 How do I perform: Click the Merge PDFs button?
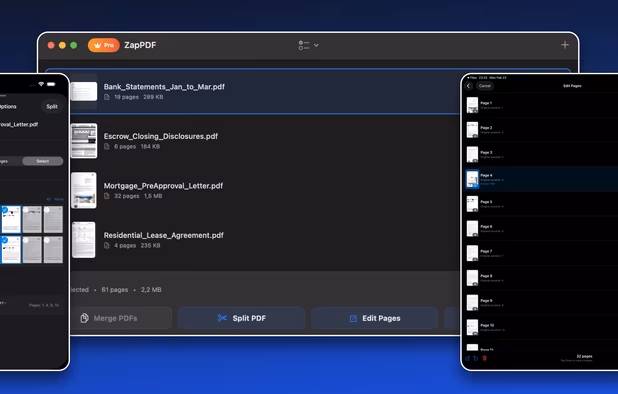121,318
